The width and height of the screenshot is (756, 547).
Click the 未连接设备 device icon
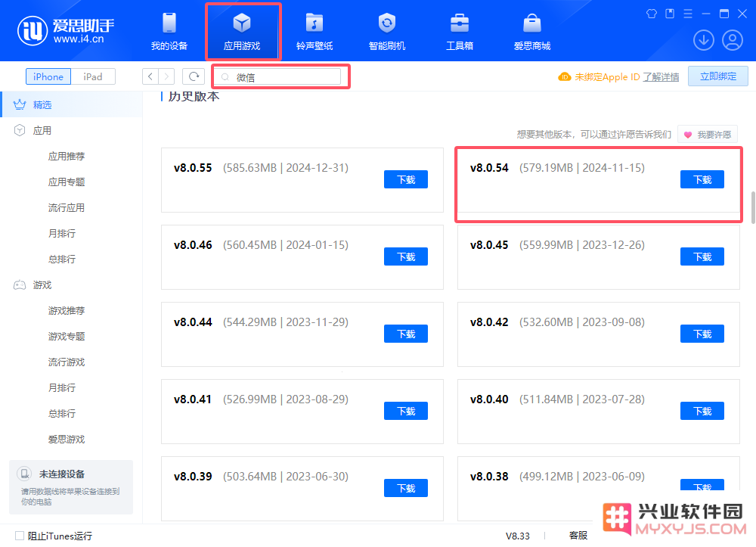pyautogui.click(x=24, y=474)
